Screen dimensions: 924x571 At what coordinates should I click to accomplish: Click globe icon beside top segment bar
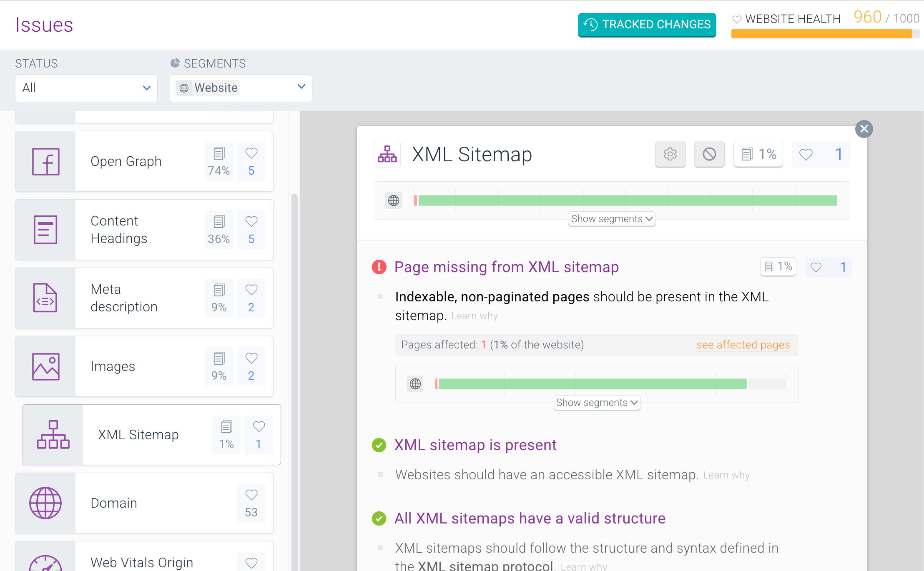(394, 200)
